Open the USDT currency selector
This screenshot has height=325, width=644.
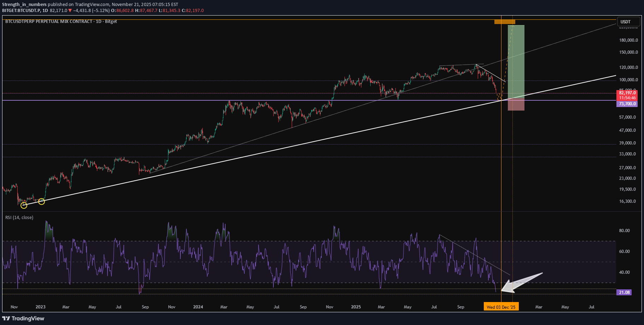[x=628, y=22]
